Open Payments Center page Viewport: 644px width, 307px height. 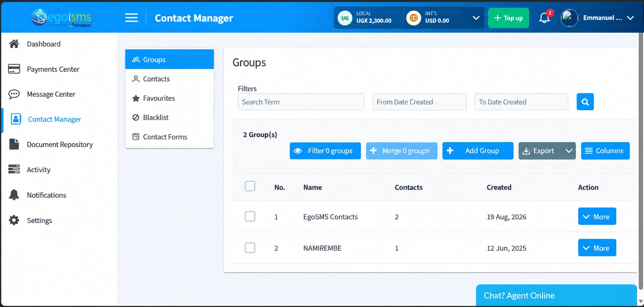[x=53, y=69]
